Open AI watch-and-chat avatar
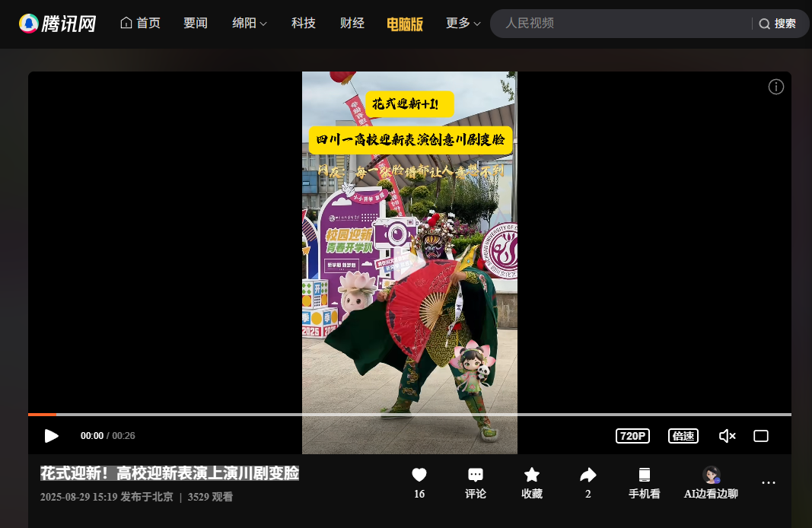The width and height of the screenshot is (812, 528). click(711, 476)
